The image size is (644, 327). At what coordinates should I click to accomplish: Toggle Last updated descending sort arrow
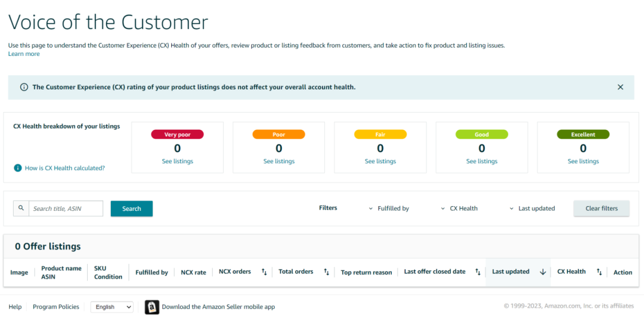pos(543,272)
